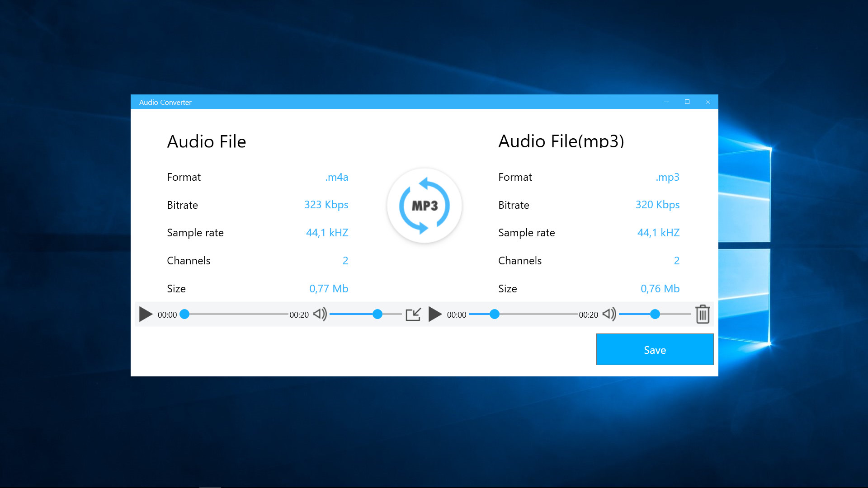Click the right speaker volume icon
This screenshot has width=868, height=488.
point(609,314)
